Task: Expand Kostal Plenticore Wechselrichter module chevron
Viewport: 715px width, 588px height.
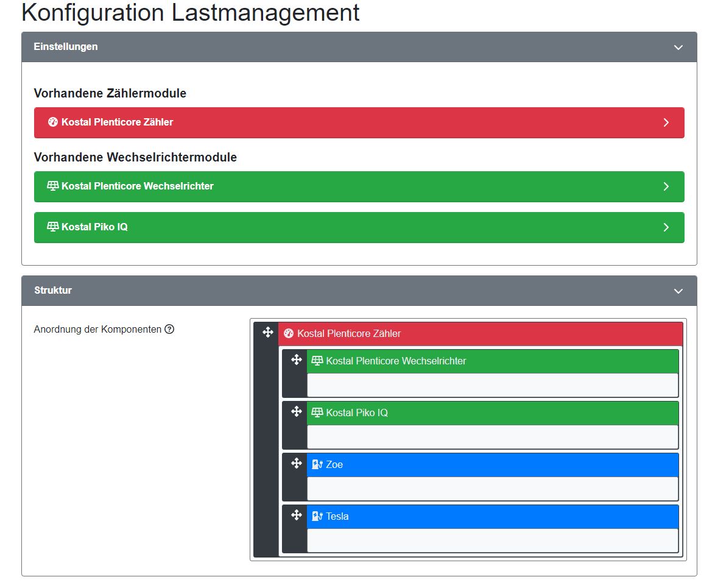Action: (x=666, y=186)
